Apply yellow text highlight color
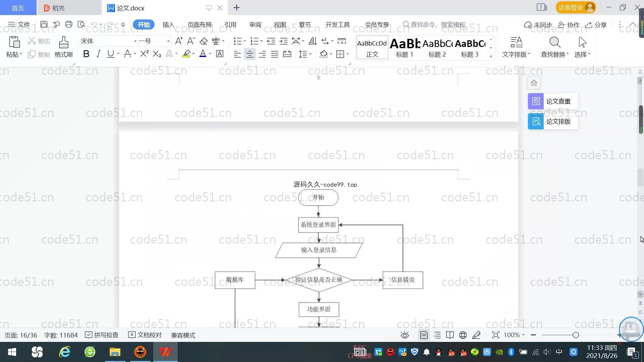 186,54
